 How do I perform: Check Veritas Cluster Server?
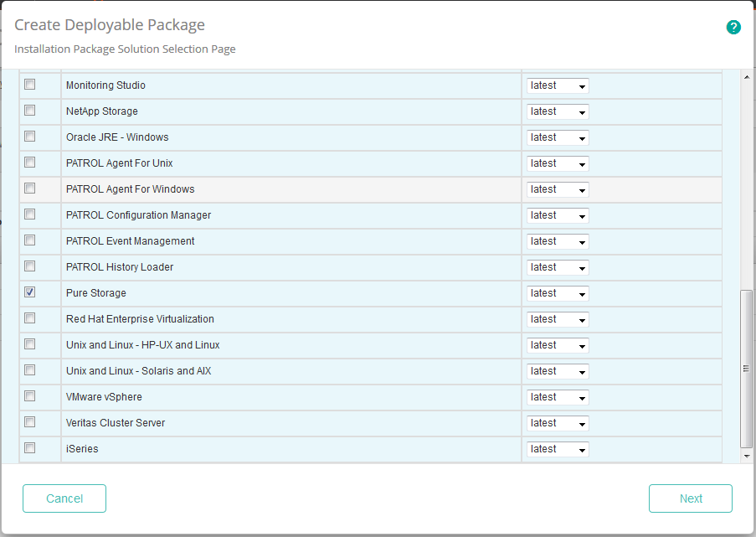point(29,422)
